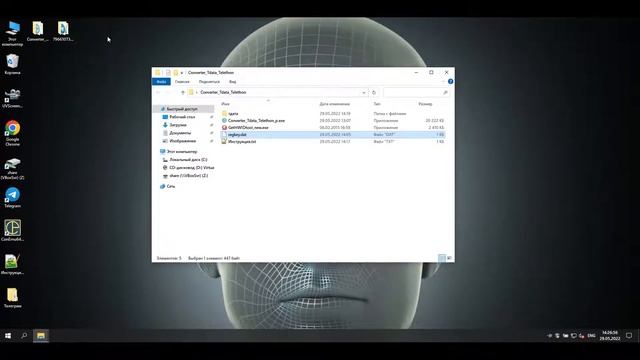The height and width of the screenshot is (360, 640).
Task: Select UVScreen desktop shortcut
Action: [12, 98]
